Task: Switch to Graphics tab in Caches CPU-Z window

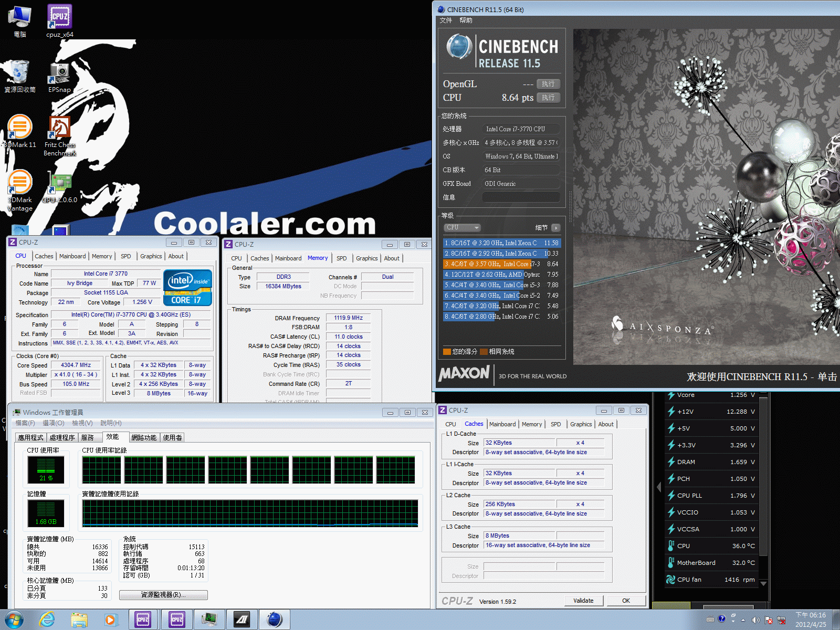Action: click(581, 424)
